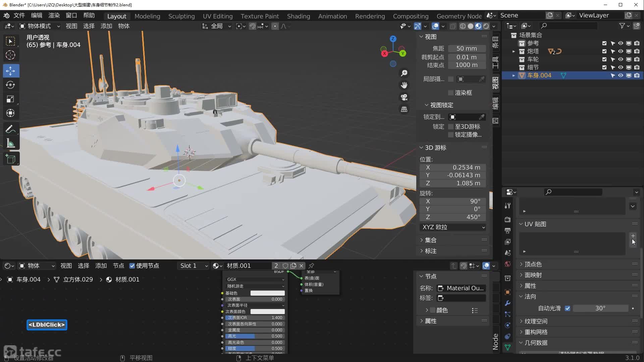The image size is (644, 362).
Task: Open the Slot 1 material slot dropdown
Action: 194,266
